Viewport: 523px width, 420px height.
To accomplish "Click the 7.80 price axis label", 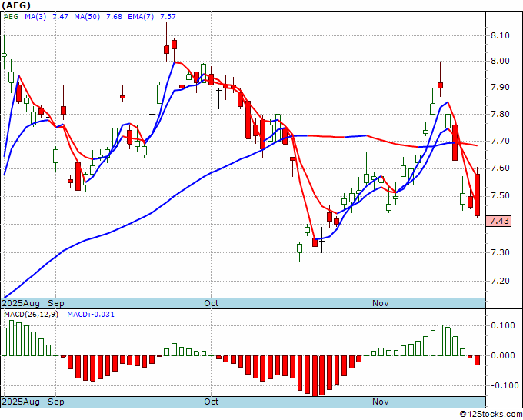I will coord(501,114).
